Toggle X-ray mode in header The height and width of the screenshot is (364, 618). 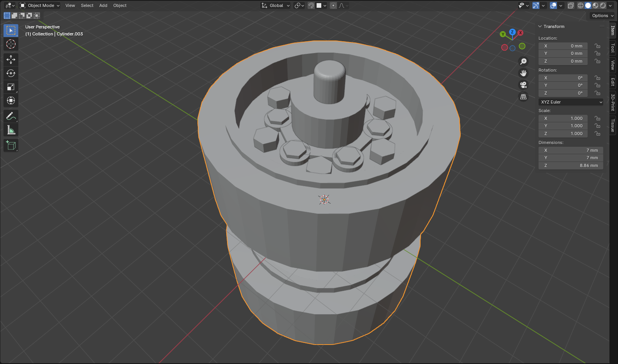[570, 5]
